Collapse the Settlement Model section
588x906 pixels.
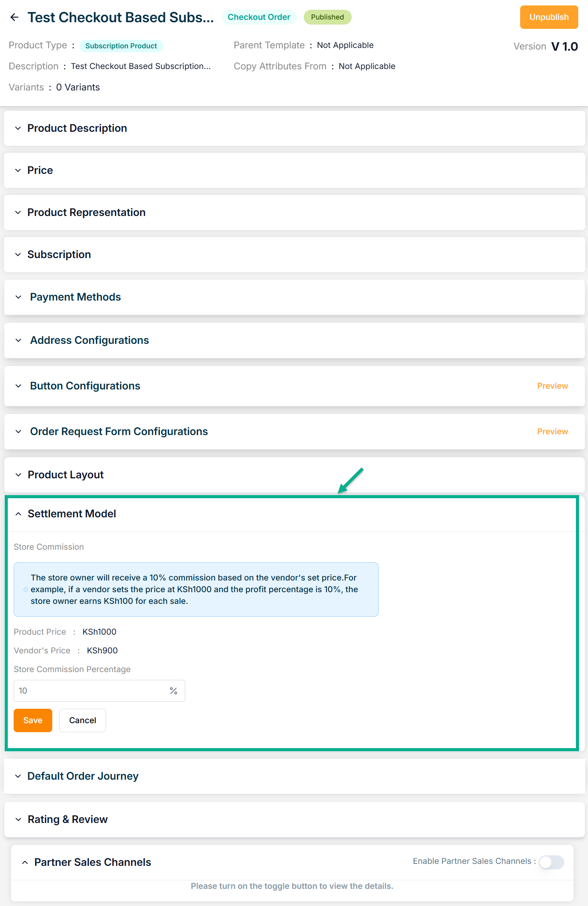point(18,514)
